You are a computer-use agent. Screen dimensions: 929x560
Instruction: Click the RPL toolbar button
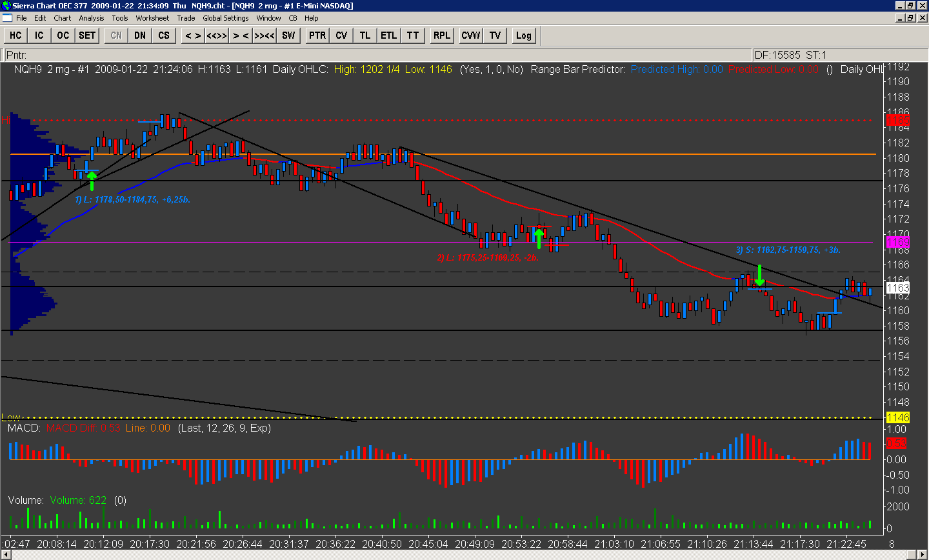coord(442,35)
